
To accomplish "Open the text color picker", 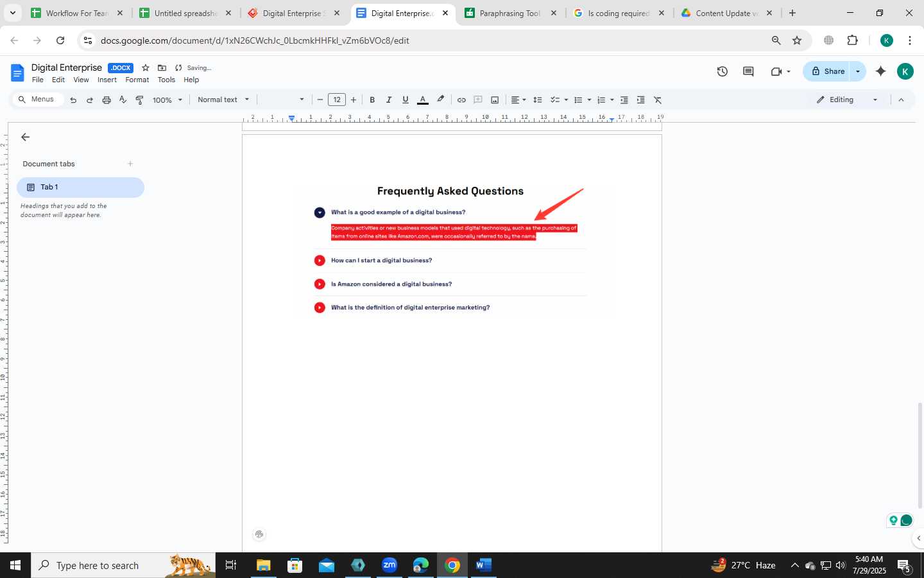I will tap(423, 100).
